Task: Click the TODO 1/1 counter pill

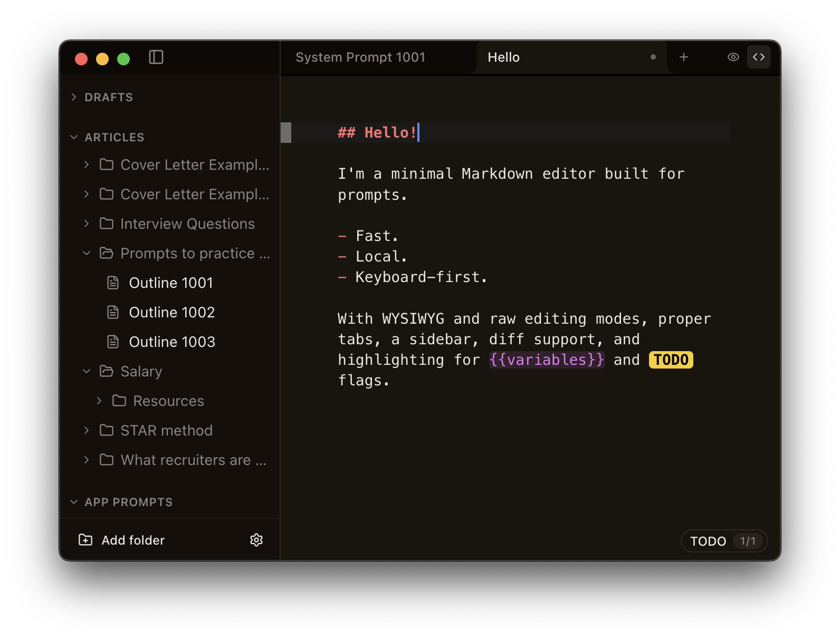Action: tap(724, 541)
